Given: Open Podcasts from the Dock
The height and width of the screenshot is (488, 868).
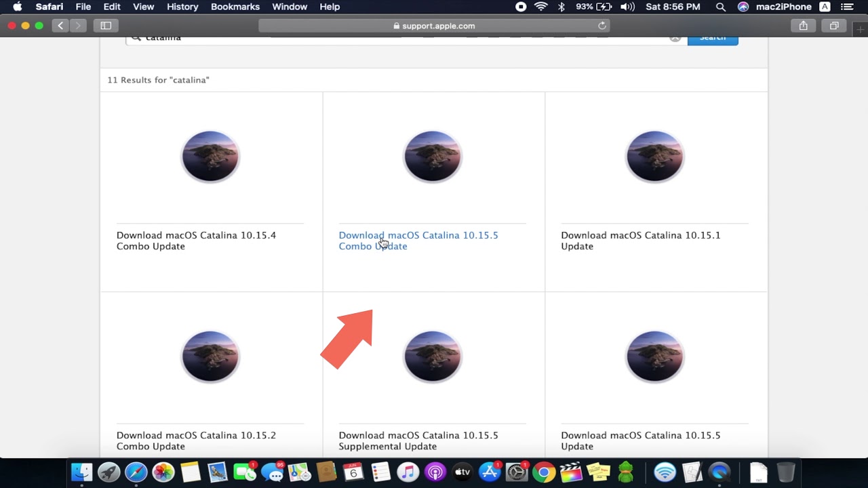Looking at the screenshot, I should coord(435,472).
